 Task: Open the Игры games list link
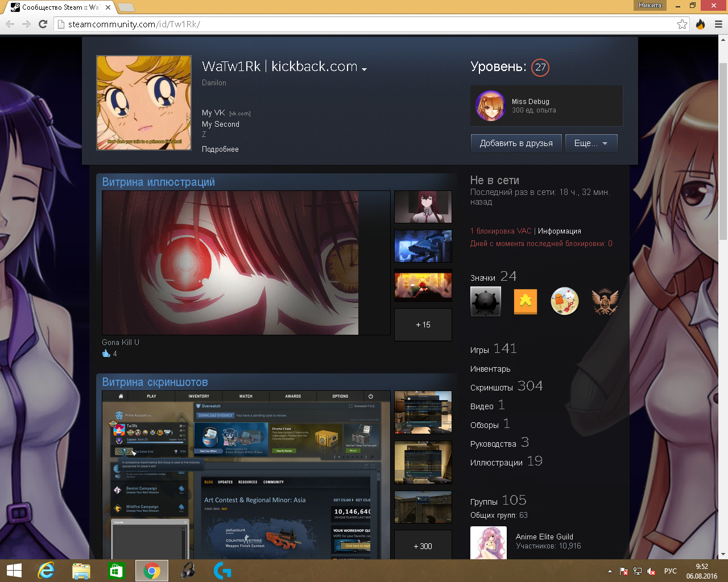479,350
